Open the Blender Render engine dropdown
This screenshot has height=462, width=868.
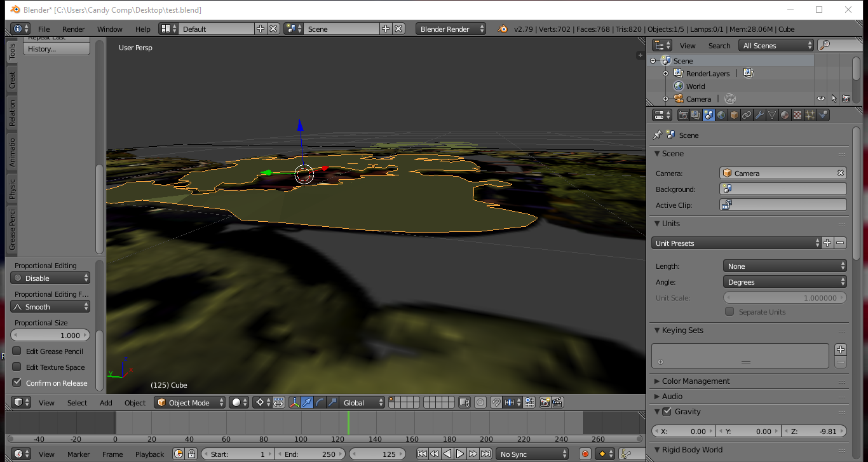[x=451, y=29]
